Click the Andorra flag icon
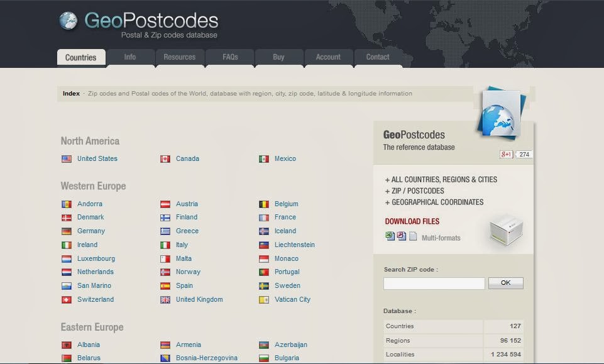 tap(67, 204)
